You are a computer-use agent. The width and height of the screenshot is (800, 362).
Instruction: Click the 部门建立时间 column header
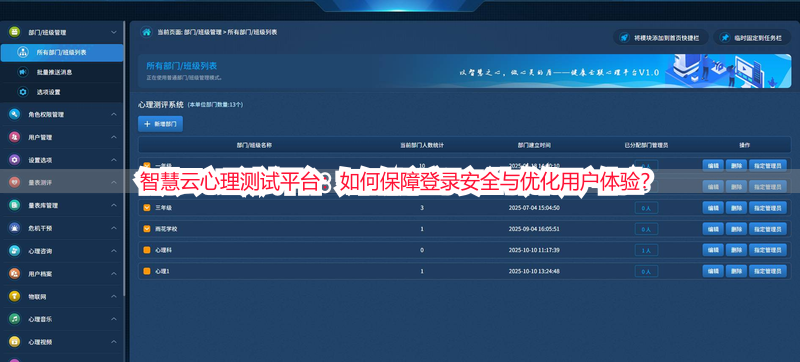tap(534, 145)
